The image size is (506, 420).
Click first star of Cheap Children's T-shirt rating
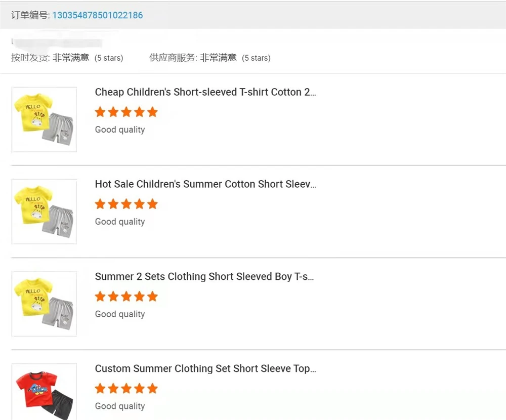coord(100,112)
